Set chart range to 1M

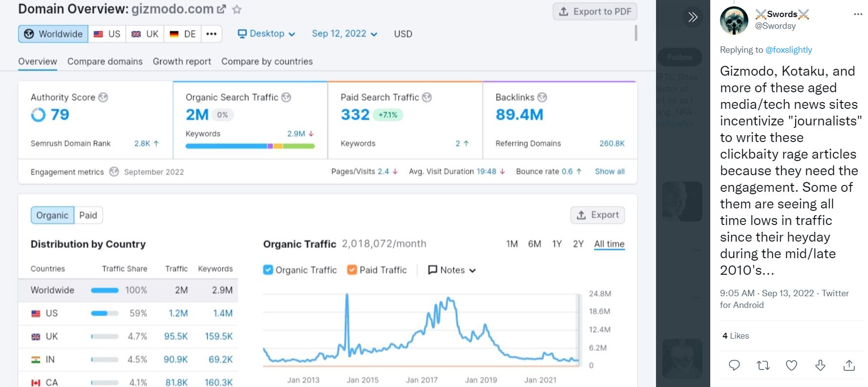(512, 244)
